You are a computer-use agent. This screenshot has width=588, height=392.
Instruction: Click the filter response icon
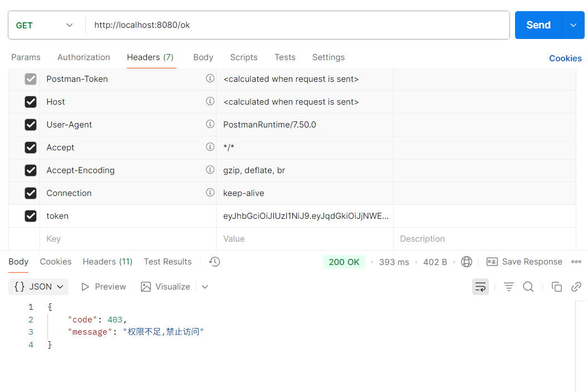509,287
